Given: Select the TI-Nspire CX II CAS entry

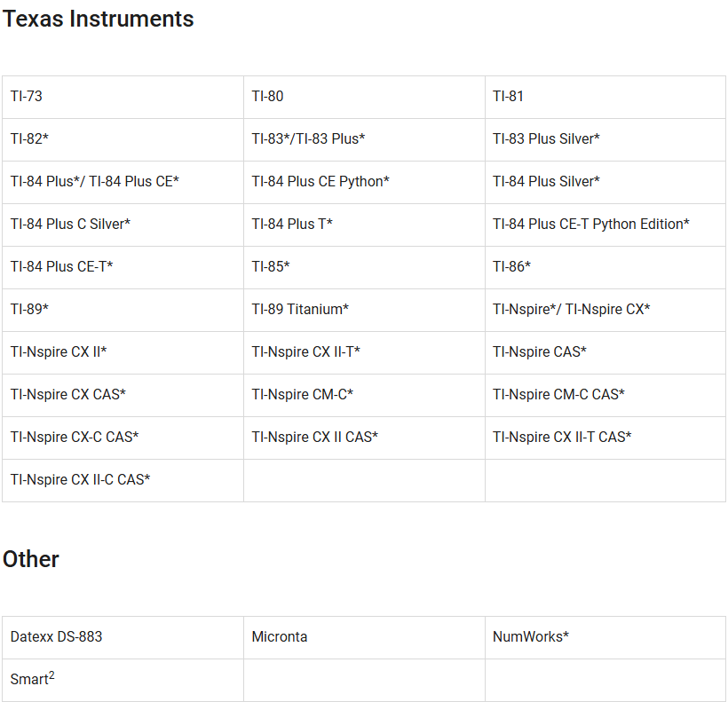Looking at the screenshot, I should click(x=314, y=438).
